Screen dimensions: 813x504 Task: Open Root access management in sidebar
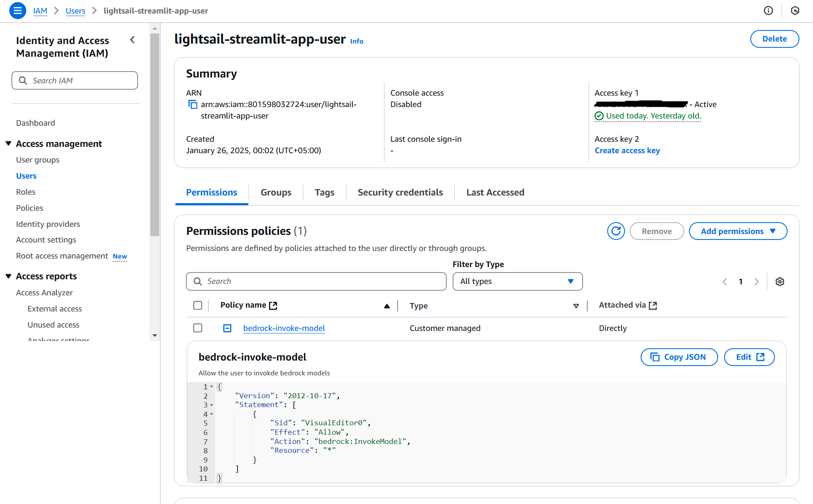[x=62, y=256]
